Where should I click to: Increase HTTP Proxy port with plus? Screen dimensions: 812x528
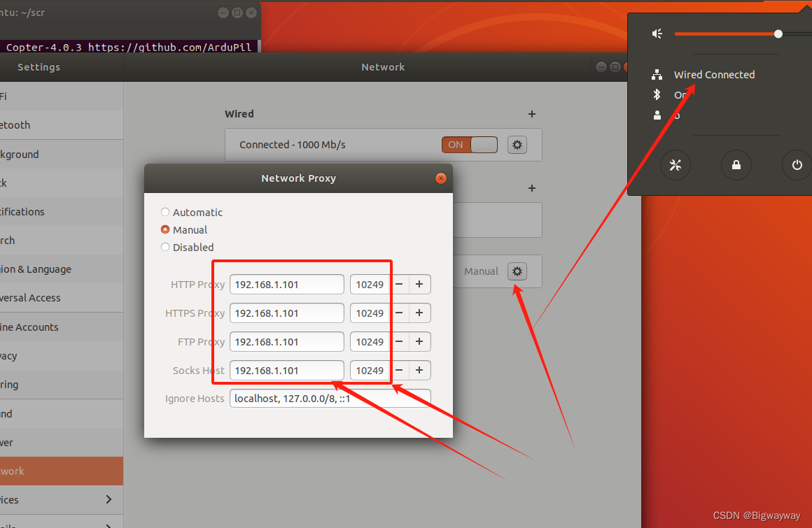[419, 285]
